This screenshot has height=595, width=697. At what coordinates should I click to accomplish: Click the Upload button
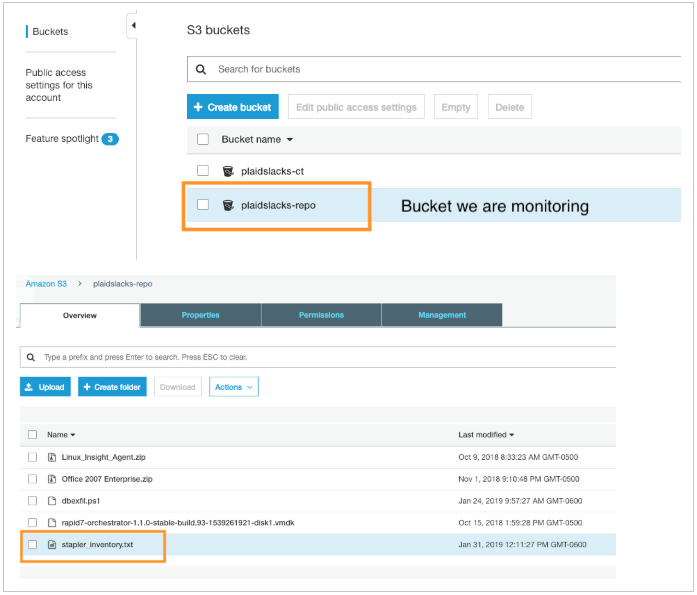point(45,387)
